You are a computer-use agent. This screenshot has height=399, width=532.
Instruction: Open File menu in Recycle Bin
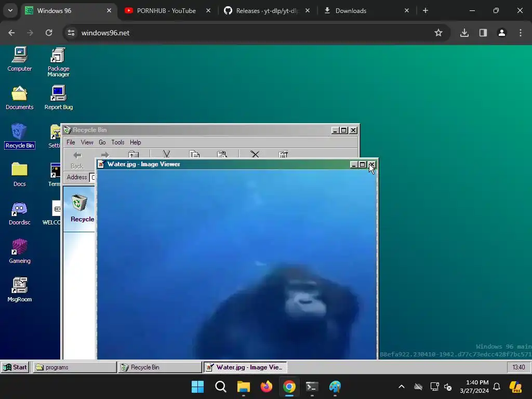71,142
